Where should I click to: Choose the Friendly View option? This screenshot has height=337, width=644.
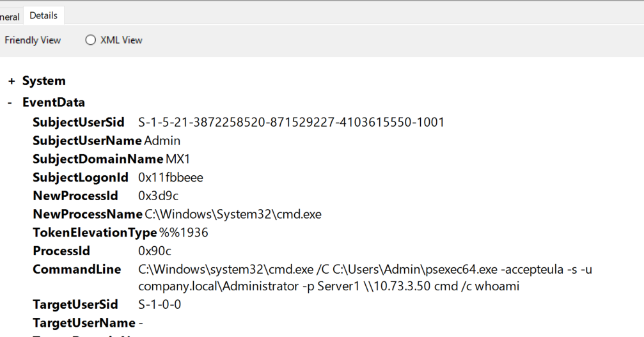coord(33,40)
